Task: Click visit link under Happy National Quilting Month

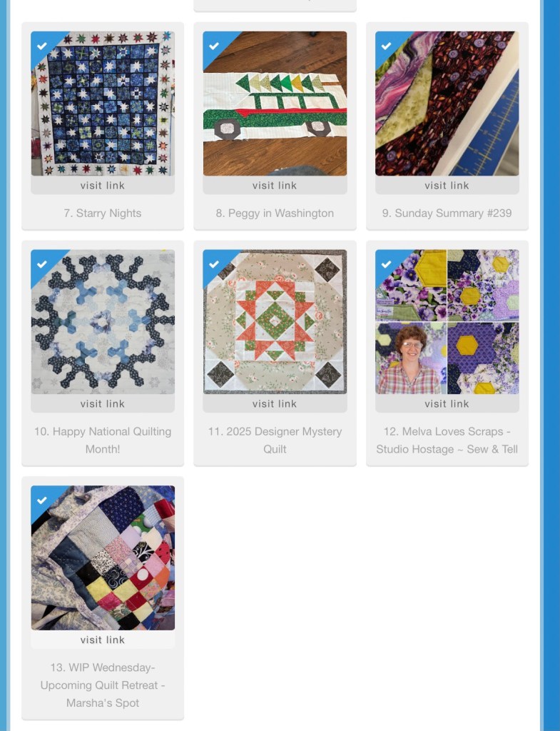Action: pyautogui.click(x=103, y=404)
